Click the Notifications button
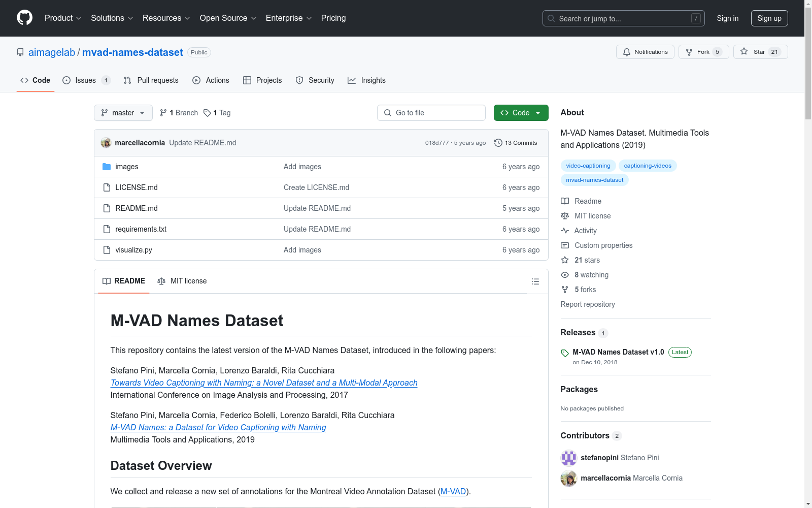The width and height of the screenshot is (812, 508). point(645,52)
